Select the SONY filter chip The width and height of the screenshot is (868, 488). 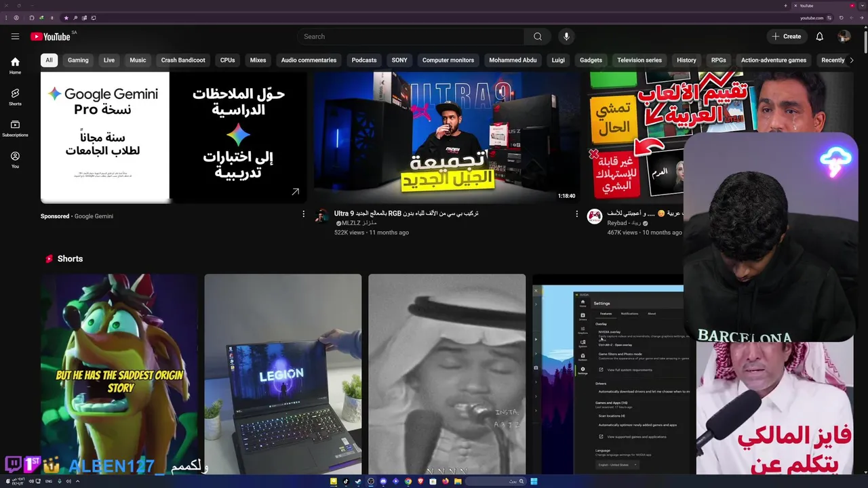click(x=399, y=60)
